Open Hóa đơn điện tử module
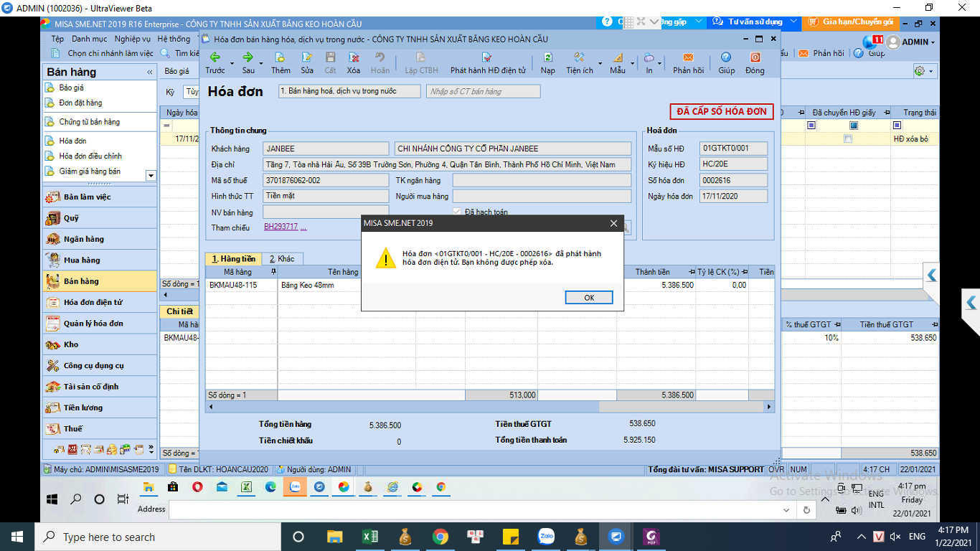The image size is (980, 551). coord(100,302)
